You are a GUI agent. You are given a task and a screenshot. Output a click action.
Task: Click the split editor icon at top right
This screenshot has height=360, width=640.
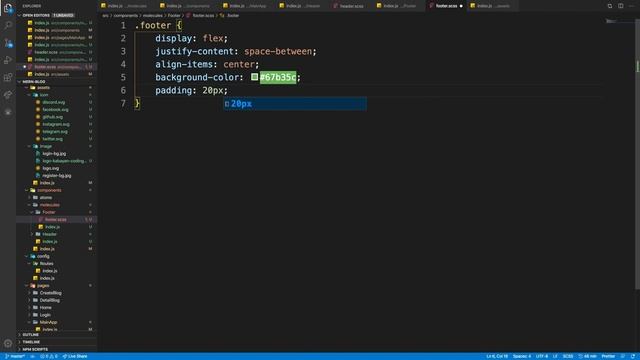(x=620, y=6)
